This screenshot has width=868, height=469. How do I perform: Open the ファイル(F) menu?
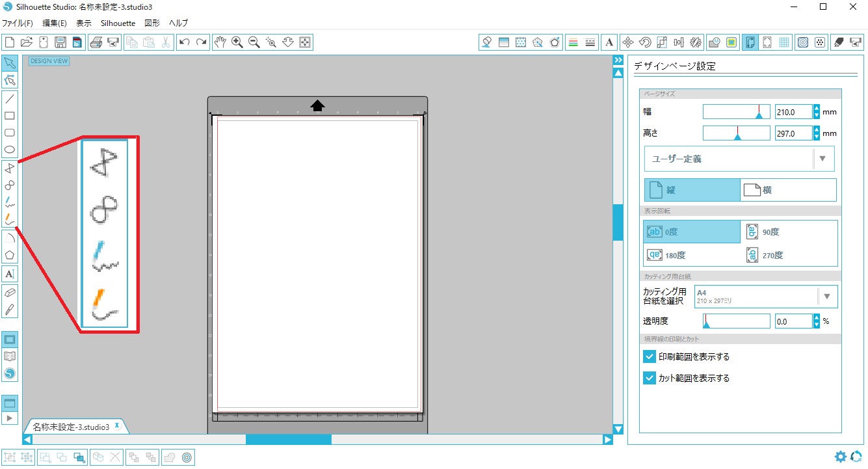pos(18,23)
